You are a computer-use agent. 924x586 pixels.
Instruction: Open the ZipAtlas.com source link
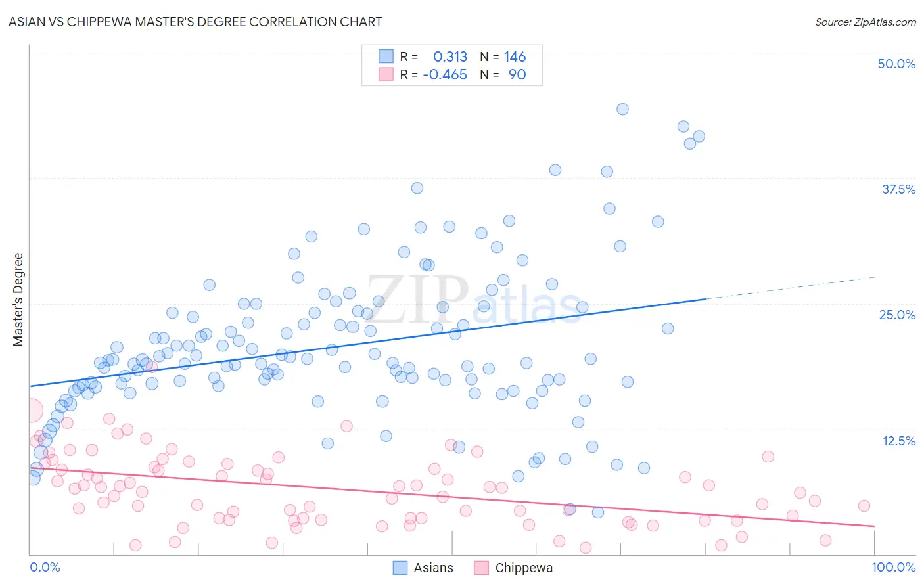click(x=866, y=22)
